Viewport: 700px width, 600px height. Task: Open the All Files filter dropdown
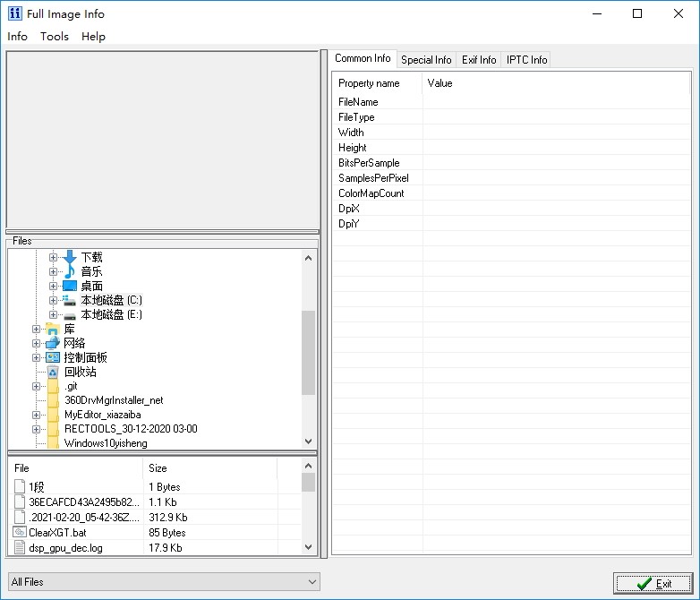point(164,582)
